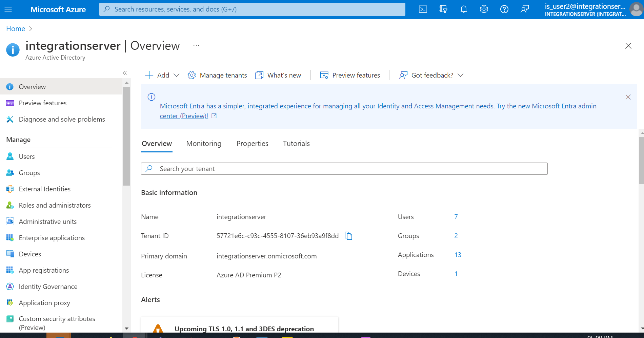
Task: Switch to the Tutorials tab
Action: coord(297,144)
